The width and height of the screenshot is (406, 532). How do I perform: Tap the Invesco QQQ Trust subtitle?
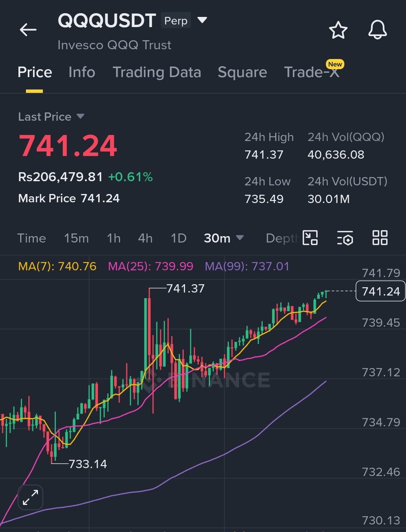pos(114,45)
